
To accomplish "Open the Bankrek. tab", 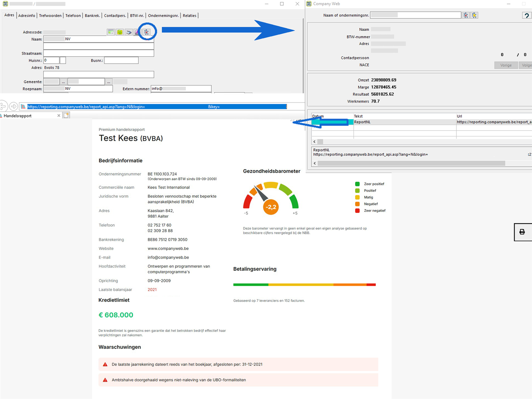I will (92, 16).
